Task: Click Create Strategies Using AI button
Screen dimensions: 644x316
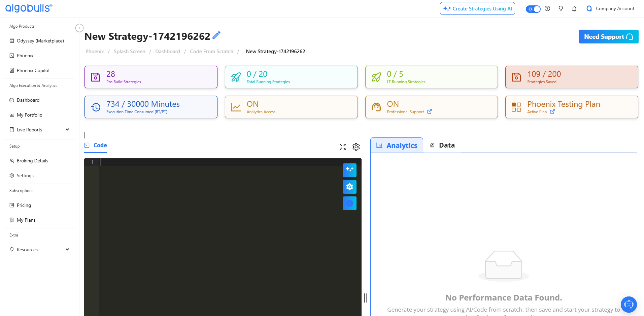Action: (x=477, y=8)
